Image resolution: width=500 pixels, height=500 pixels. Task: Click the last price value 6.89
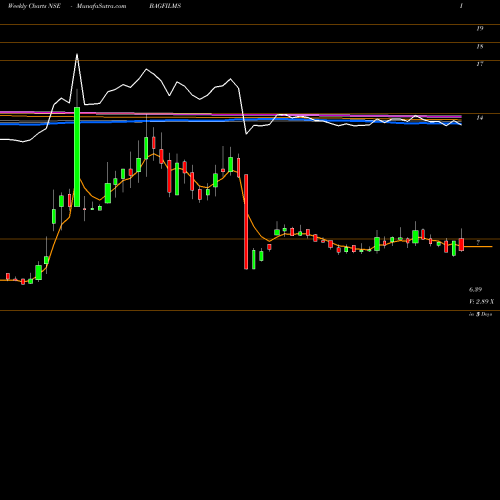[x=475, y=289]
